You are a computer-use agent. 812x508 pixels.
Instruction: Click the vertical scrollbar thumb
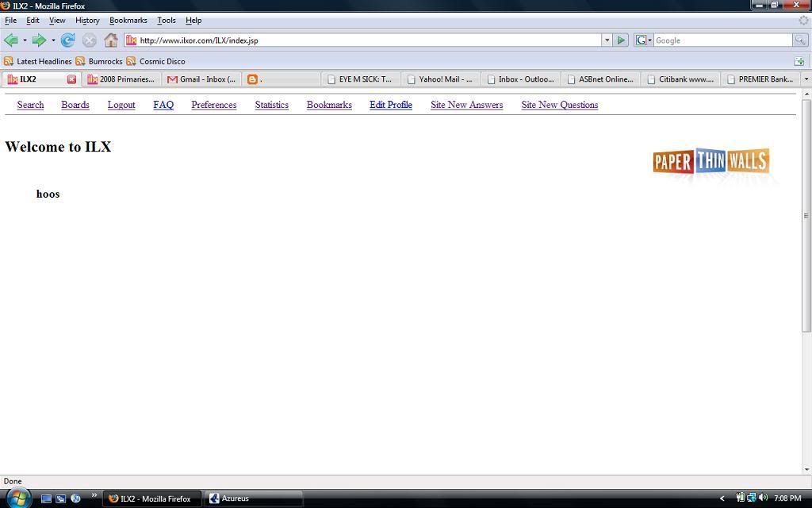pyautogui.click(x=806, y=214)
